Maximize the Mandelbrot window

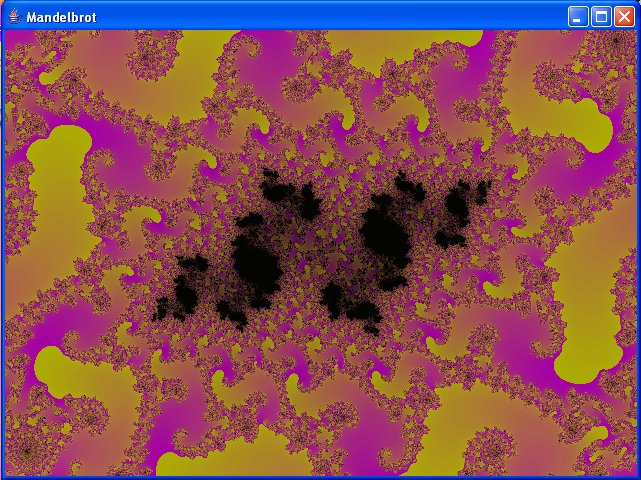(x=601, y=17)
